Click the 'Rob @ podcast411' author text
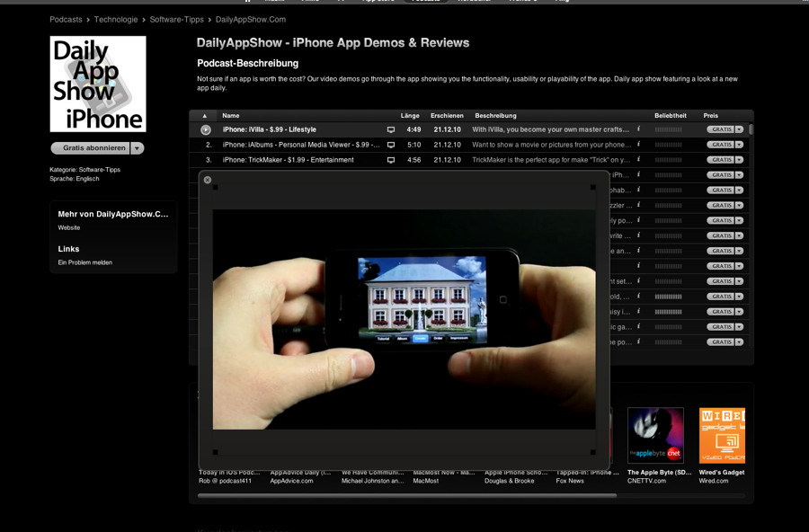The image size is (809, 532). [x=225, y=481]
